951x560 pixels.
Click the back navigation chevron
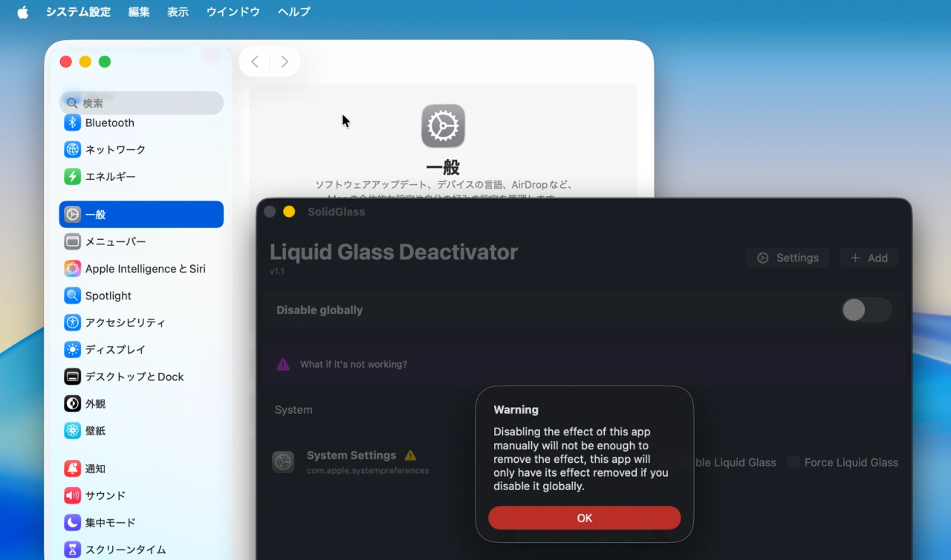click(x=255, y=62)
